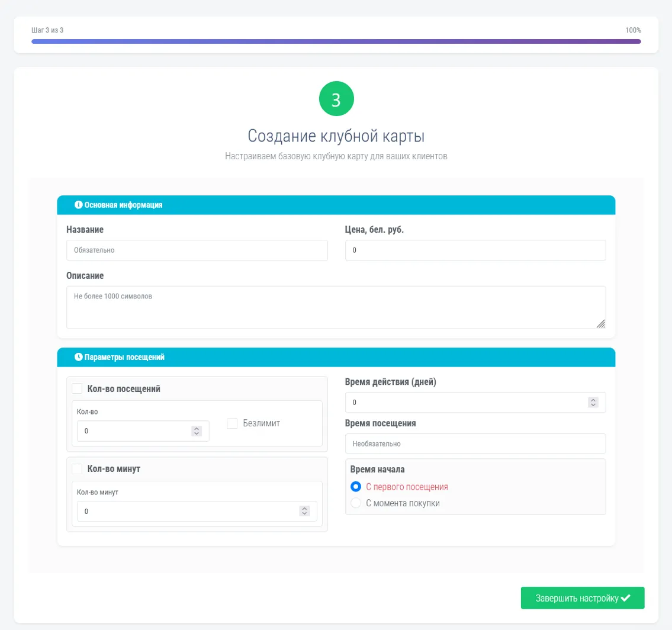672x630 pixels.
Task: Click the Параметры посещений section header
Action: [336, 357]
